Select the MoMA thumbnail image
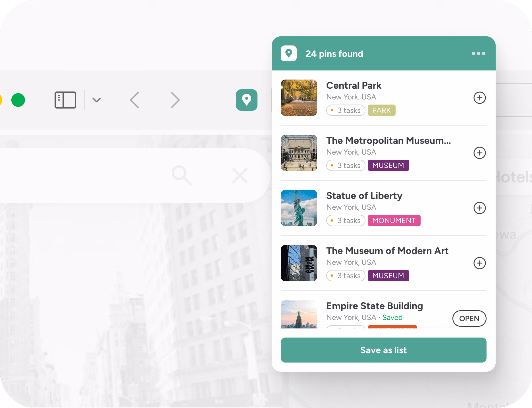Image resolution: width=532 pixels, height=408 pixels. [x=299, y=263]
